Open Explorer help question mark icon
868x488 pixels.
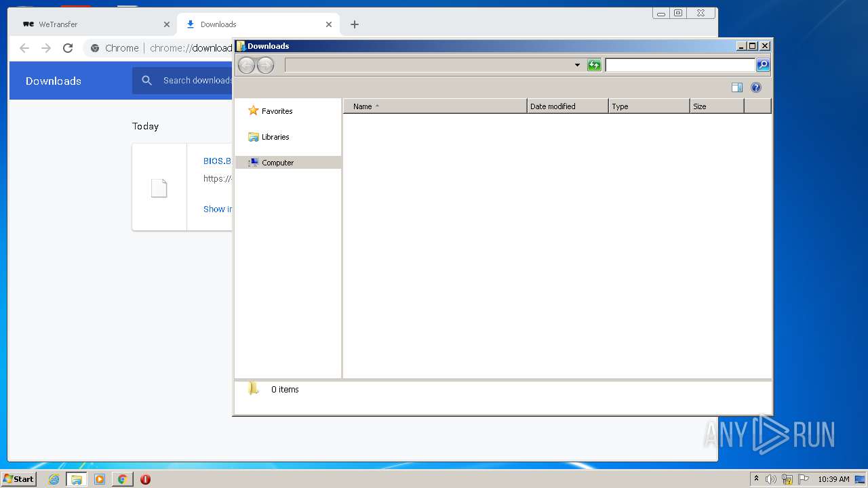coord(756,87)
